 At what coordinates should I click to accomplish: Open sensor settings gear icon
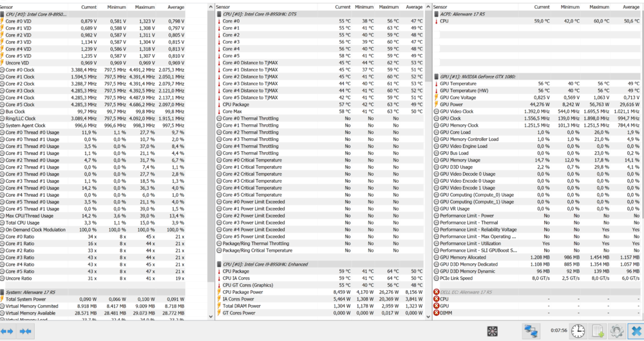coord(616,331)
